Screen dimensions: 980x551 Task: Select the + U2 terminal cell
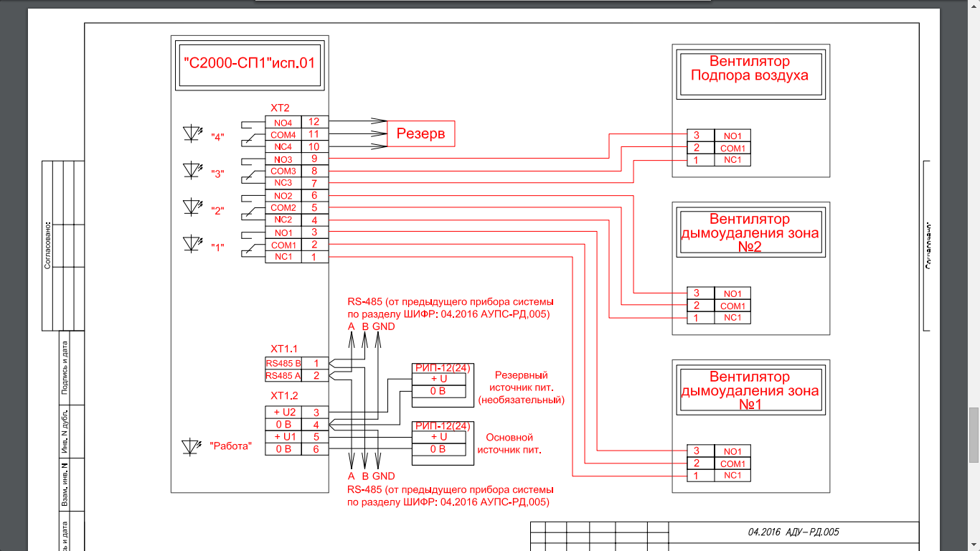point(283,413)
